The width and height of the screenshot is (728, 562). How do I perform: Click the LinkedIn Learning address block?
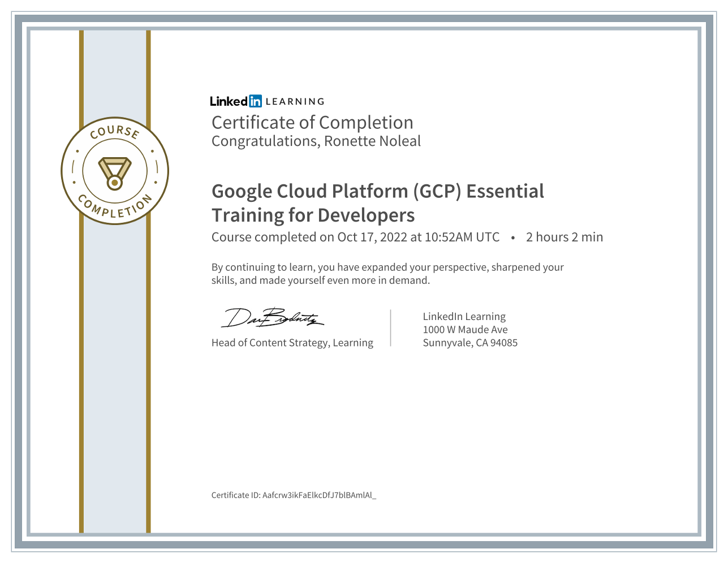pyautogui.click(x=470, y=329)
